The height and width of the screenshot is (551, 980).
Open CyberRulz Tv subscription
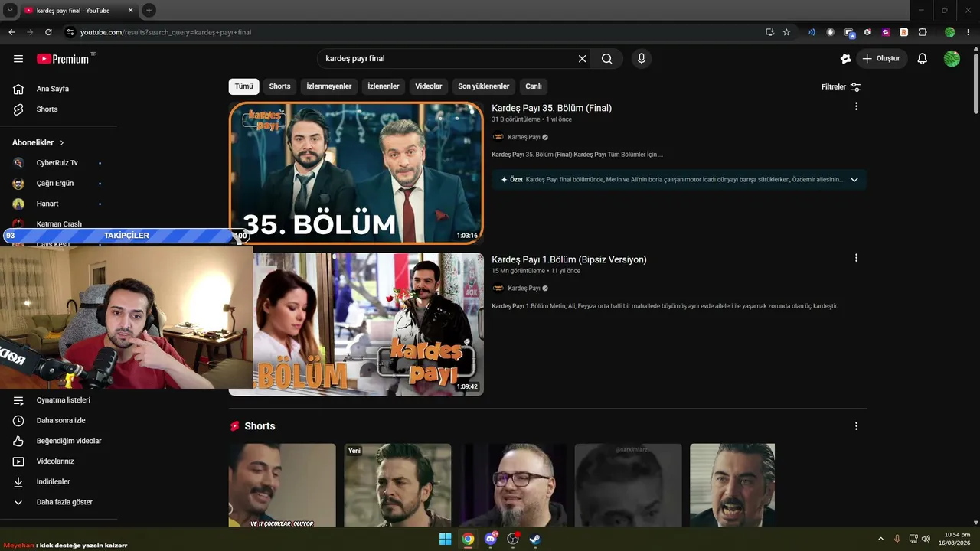[57, 163]
